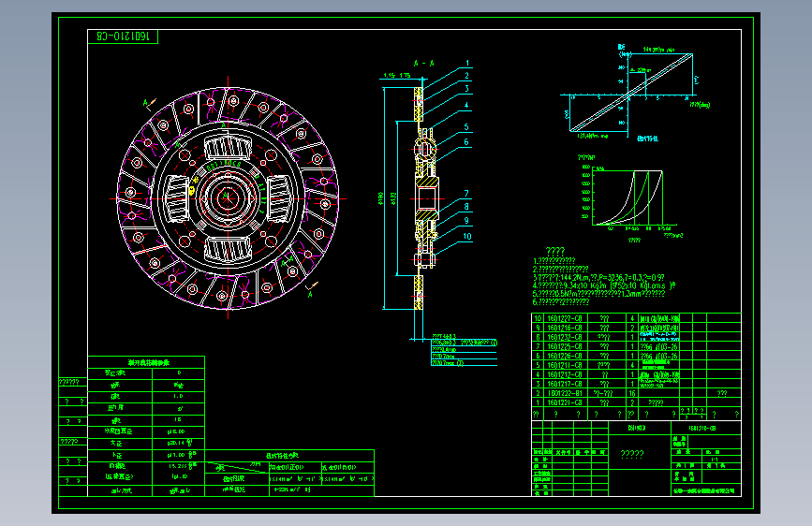Image resolution: width=812 pixels, height=526 pixels.
Task: Click part number 1601232-C8 in parts list
Action: [565, 338]
